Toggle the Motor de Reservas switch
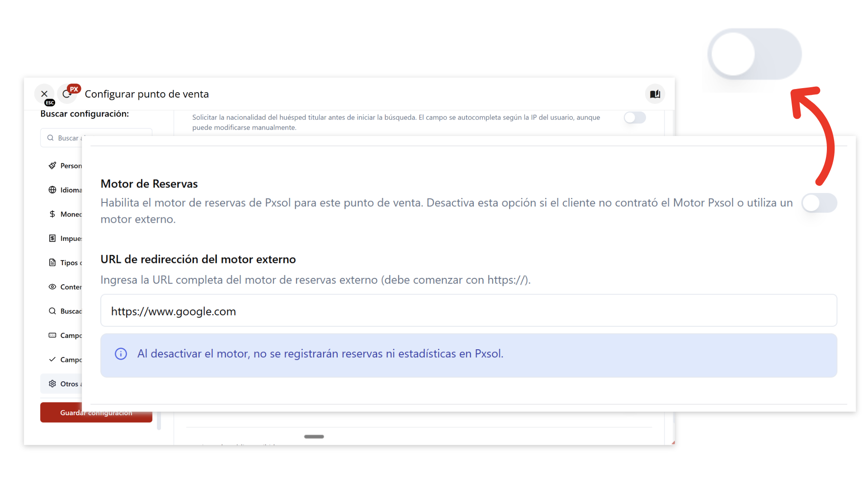868x488 pixels. point(819,203)
